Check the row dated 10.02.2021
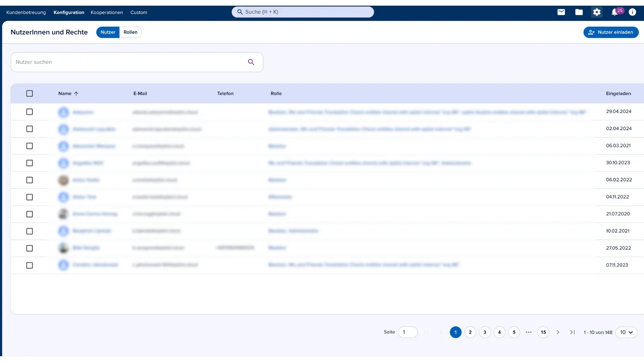Viewport: 644px width, 362px height. click(29, 231)
